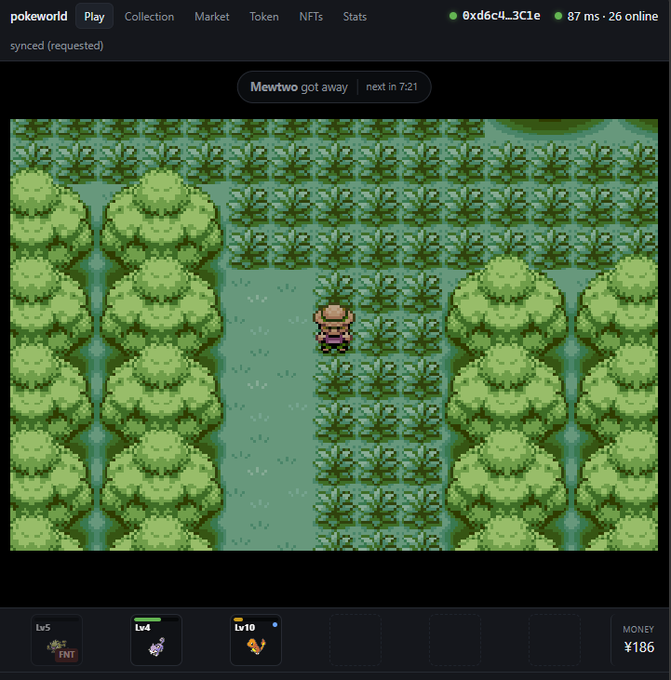Click the next in 7:21 timer
Image resolution: width=671 pixels, height=680 pixels.
[391, 87]
